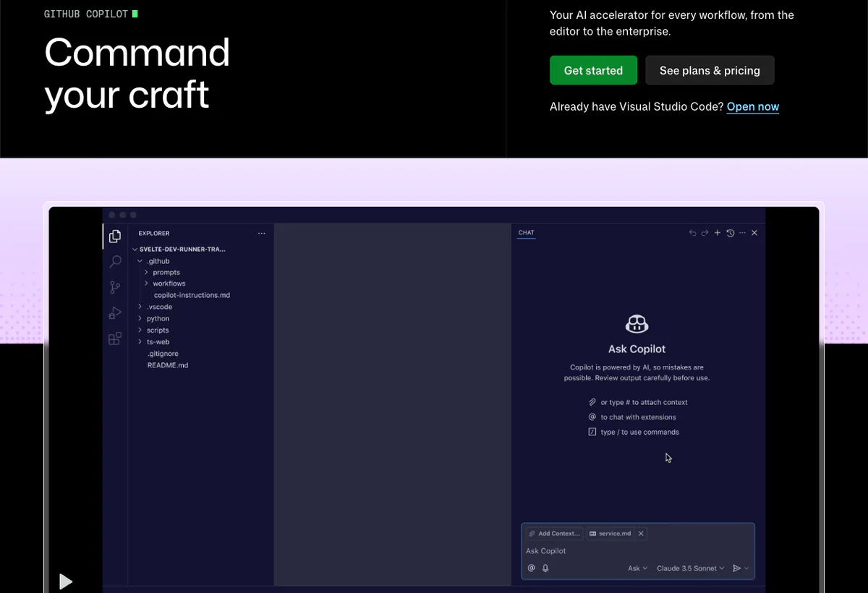Remove service.md attachment with its X
The height and width of the screenshot is (593, 868).
click(641, 534)
